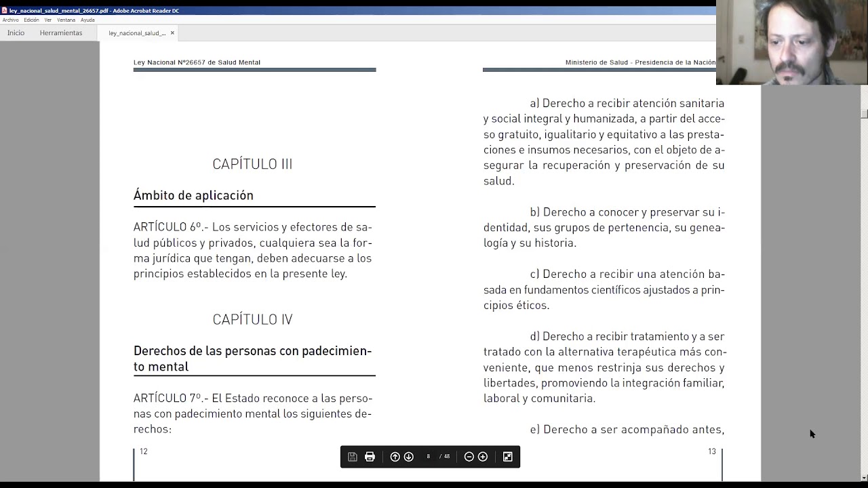
Task: Click the total page count '/ 48'
Action: click(445, 457)
